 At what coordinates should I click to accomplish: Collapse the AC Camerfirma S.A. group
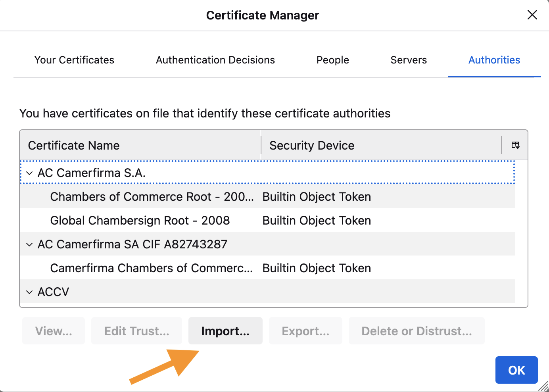29,173
